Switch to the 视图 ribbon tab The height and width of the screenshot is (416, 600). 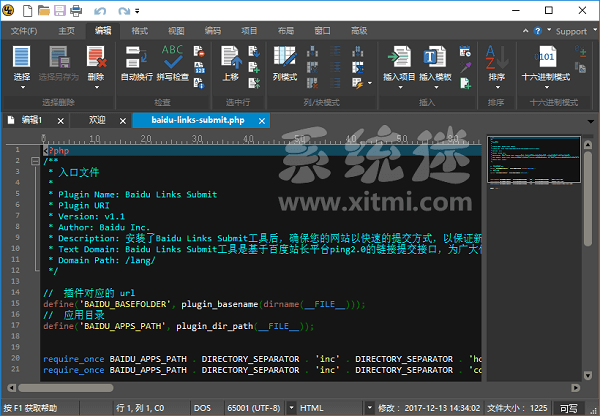pyautogui.click(x=176, y=31)
